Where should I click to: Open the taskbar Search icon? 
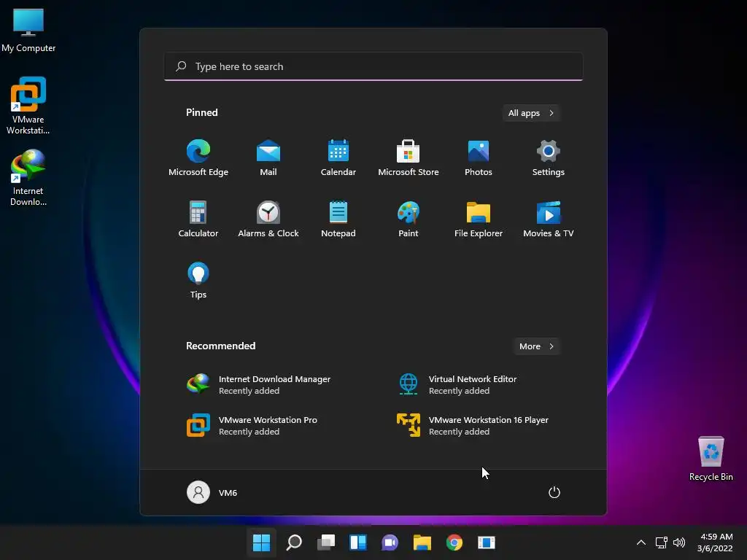tap(294, 542)
